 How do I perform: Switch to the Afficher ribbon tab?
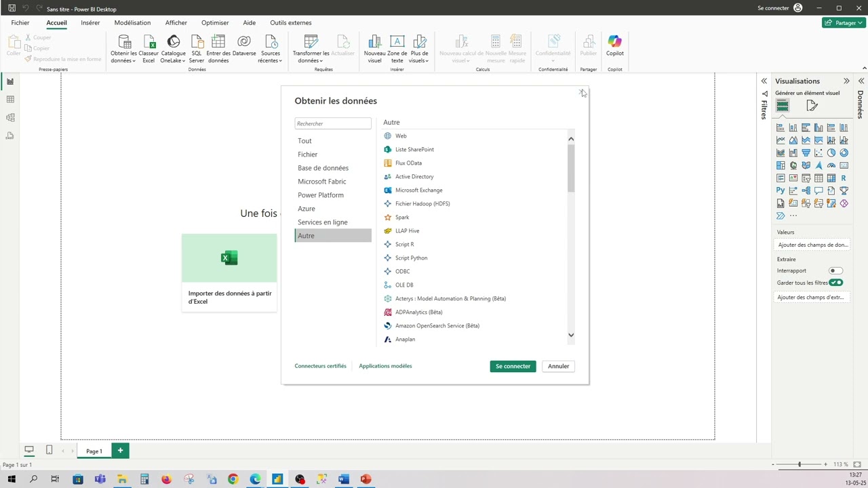[176, 22]
